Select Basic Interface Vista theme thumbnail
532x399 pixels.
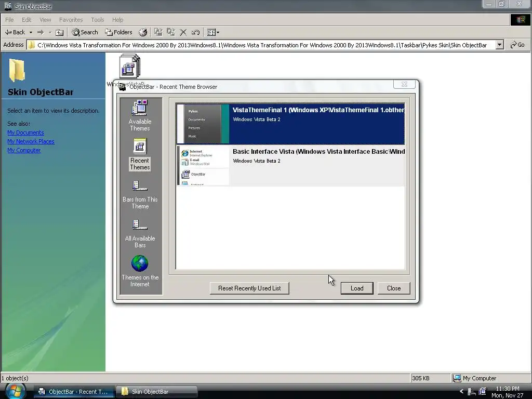pyautogui.click(x=203, y=166)
